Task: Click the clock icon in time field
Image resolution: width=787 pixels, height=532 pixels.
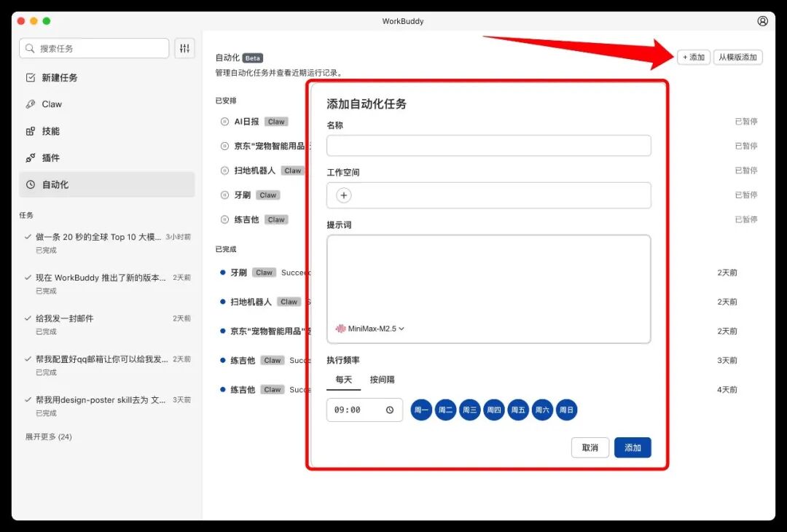Action: point(390,410)
